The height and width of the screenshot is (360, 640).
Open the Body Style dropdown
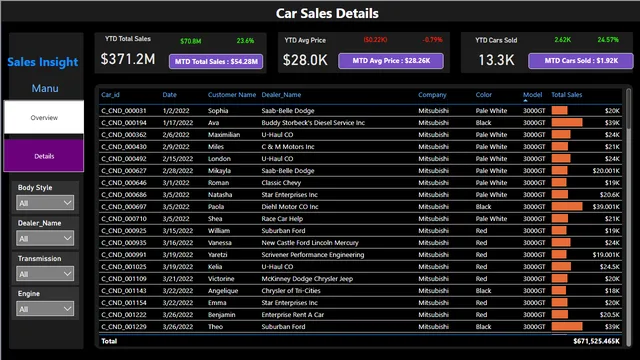[45, 203]
